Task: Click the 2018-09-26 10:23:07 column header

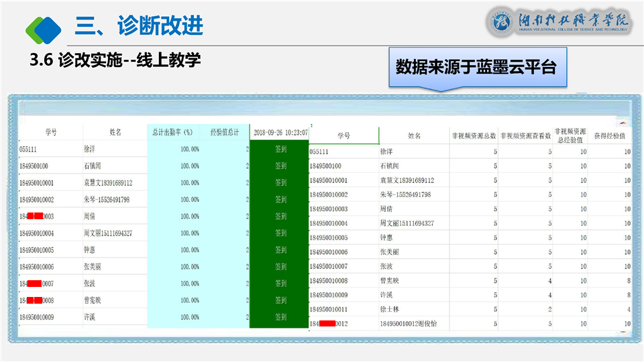Action: point(280,132)
